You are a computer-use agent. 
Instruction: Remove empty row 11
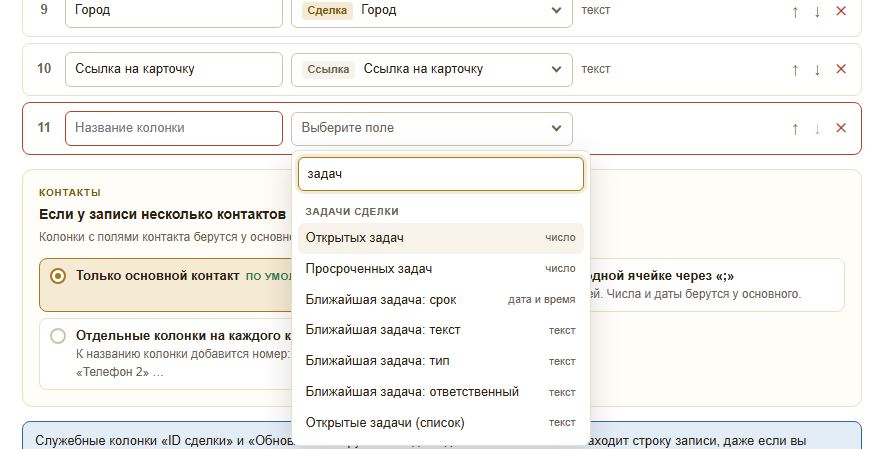pos(841,128)
